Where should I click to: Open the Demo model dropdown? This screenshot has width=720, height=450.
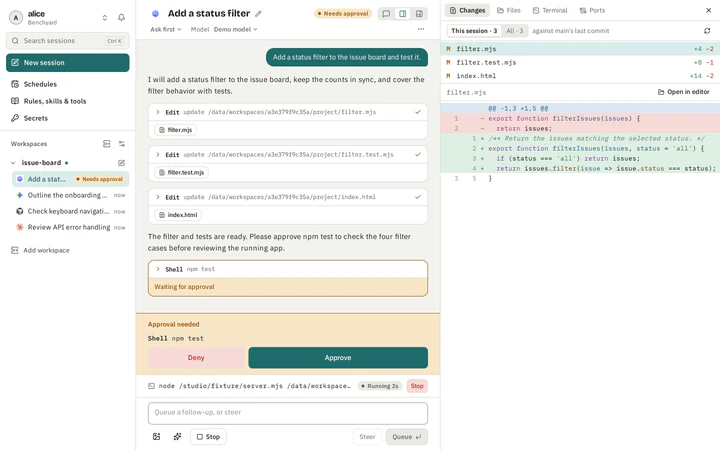click(x=236, y=29)
